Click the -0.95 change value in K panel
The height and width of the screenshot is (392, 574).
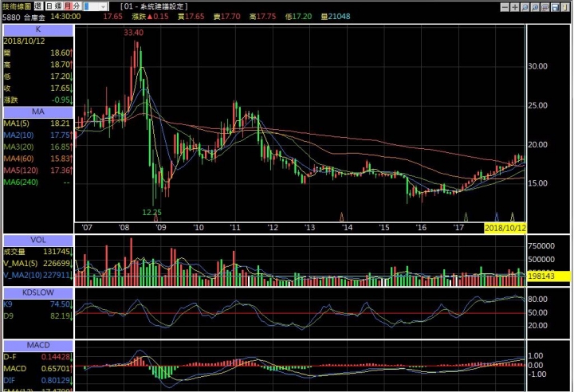[61, 100]
